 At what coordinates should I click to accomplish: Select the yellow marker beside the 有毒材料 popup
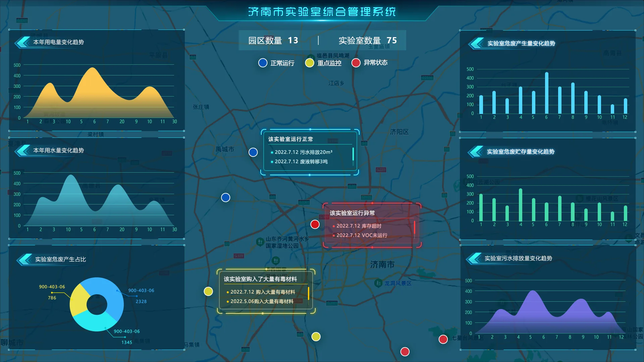(x=208, y=292)
